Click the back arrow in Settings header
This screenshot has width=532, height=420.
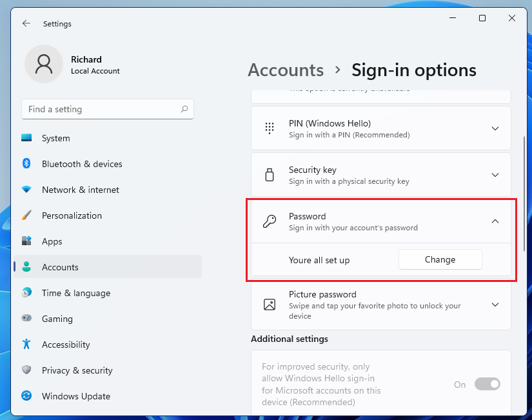click(26, 23)
